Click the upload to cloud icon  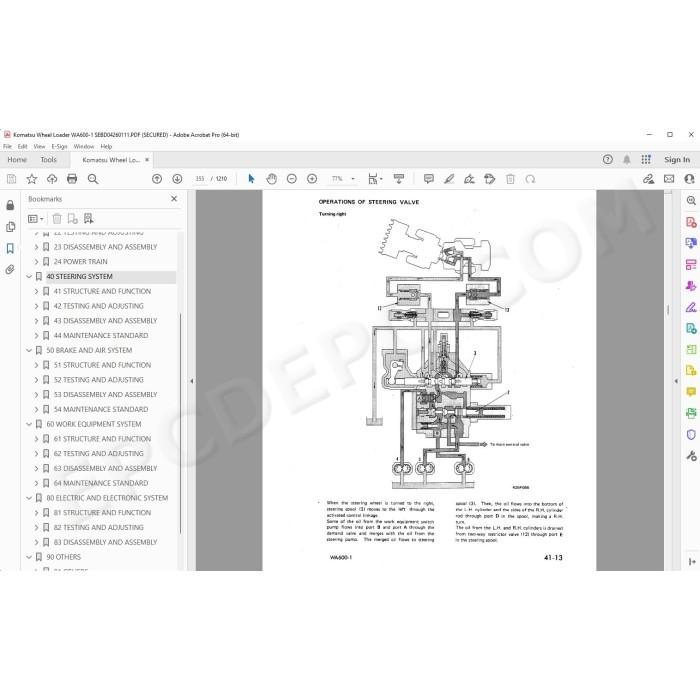(x=52, y=179)
